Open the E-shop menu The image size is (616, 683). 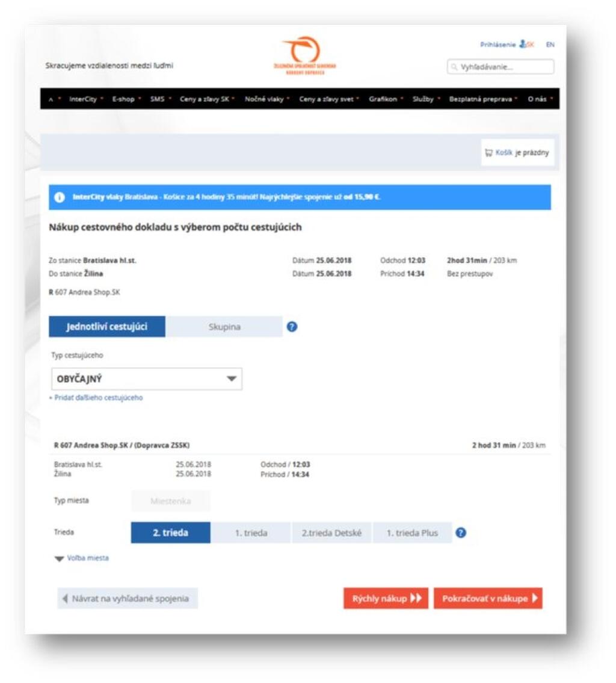(126, 99)
